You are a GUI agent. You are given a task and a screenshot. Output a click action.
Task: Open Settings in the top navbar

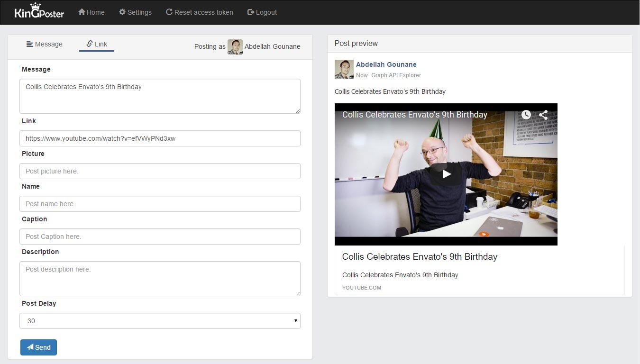[x=135, y=12]
